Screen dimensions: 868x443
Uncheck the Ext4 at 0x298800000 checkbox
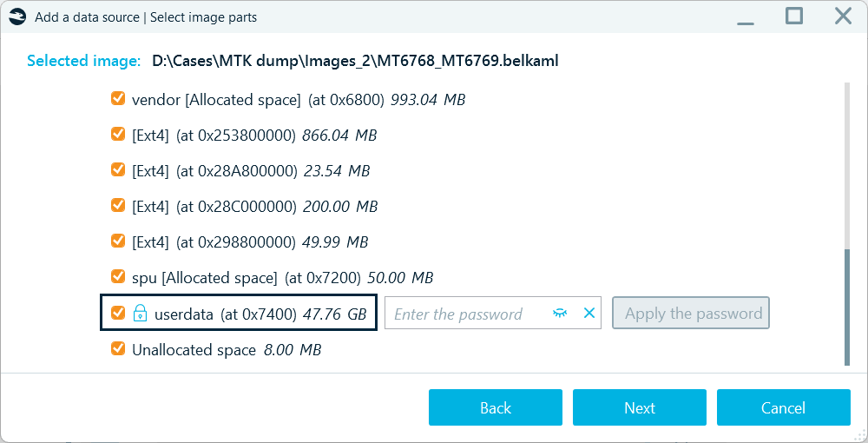[118, 241]
